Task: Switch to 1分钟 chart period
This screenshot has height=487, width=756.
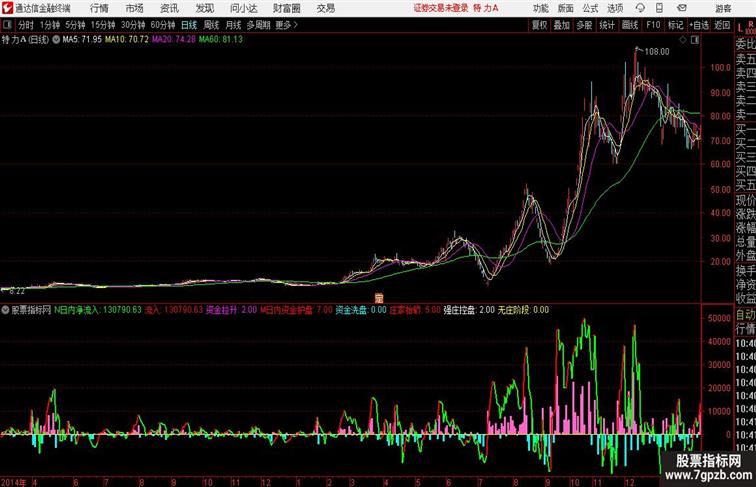Action: 50,25
